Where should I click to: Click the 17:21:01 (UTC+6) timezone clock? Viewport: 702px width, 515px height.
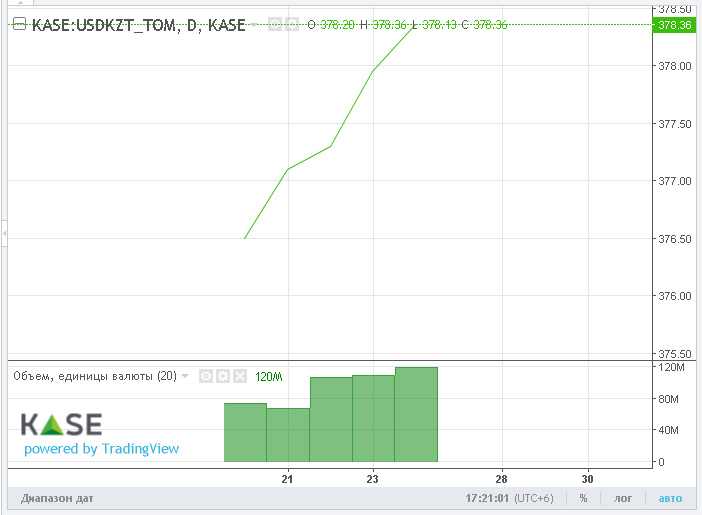pos(509,497)
